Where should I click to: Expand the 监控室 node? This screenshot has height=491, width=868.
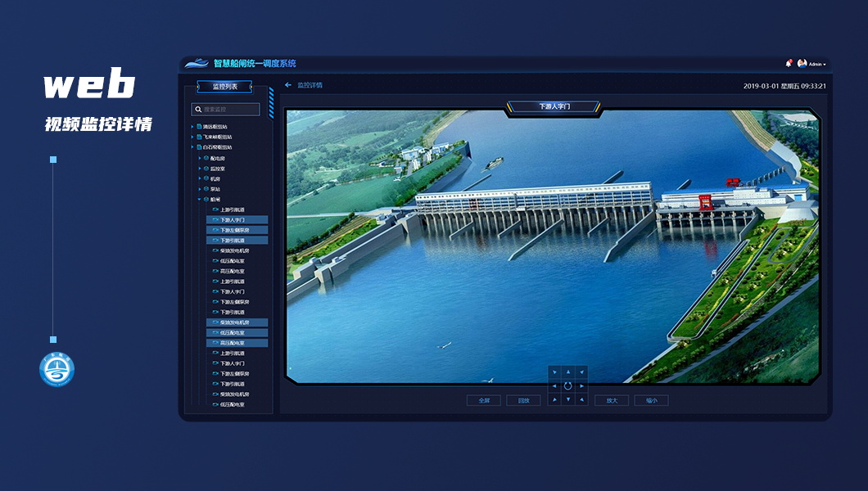[200, 169]
